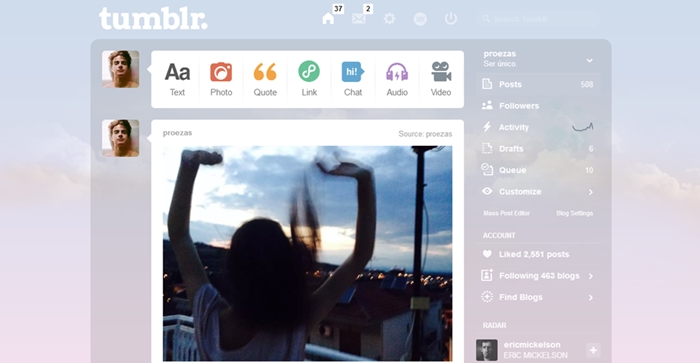Click inside the Search Tumblr field
The width and height of the screenshot is (700, 363).
pos(538,19)
